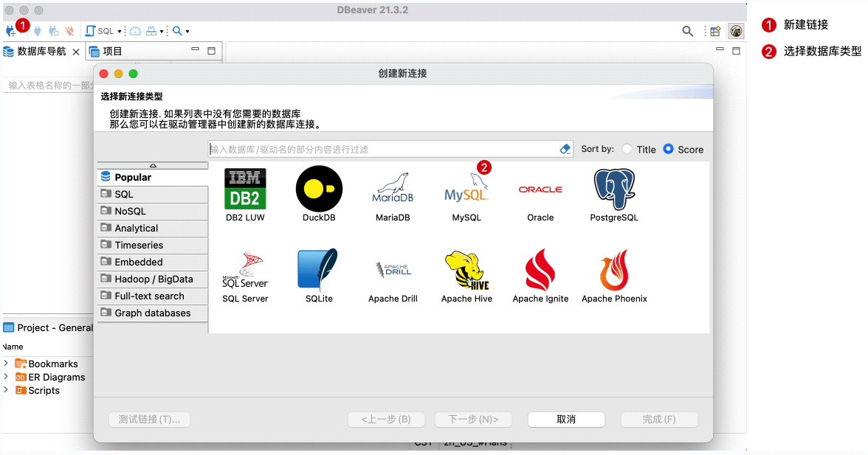Click the gray magnifier in top-right toolbar
The width and height of the screenshot is (868, 455).
tap(688, 32)
